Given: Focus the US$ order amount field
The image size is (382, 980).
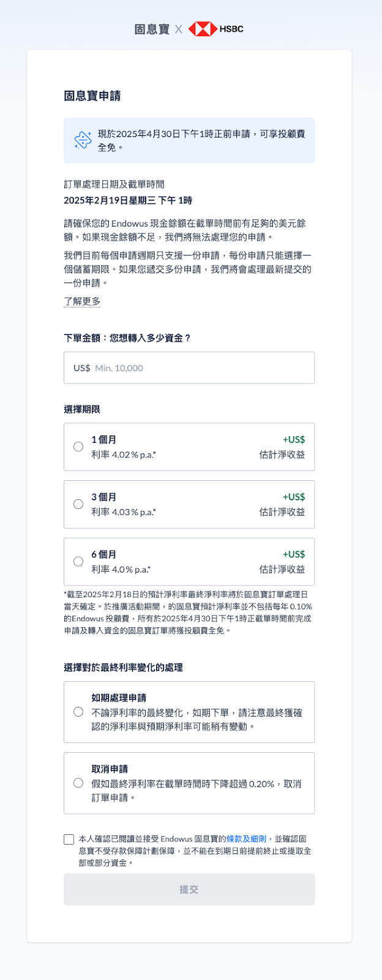Looking at the screenshot, I should coord(189,367).
